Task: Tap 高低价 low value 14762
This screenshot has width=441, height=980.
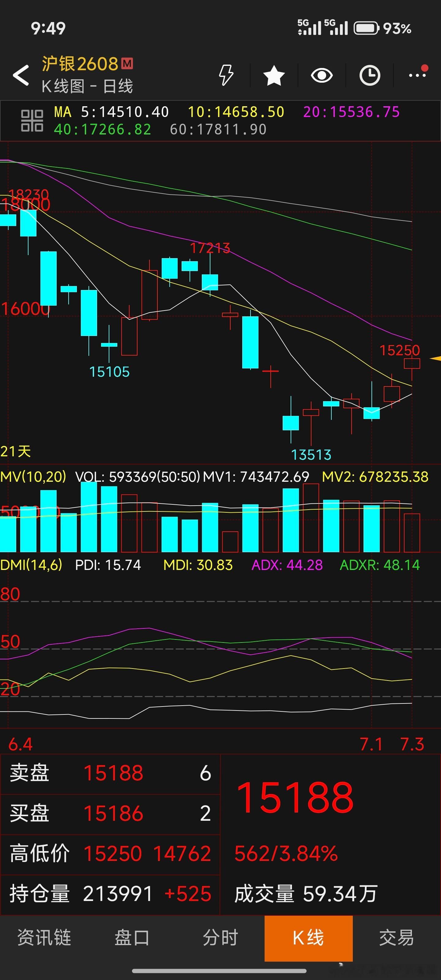Action: pyautogui.click(x=182, y=854)
